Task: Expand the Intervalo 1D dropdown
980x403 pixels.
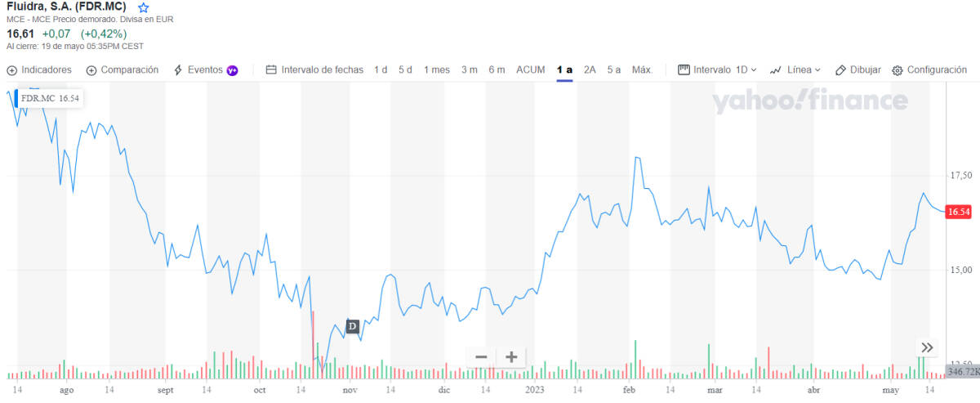Action: coord(718,70)
